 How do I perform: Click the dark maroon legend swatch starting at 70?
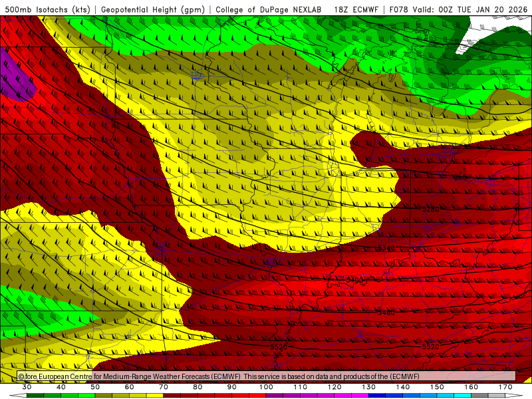coord(172,396)
